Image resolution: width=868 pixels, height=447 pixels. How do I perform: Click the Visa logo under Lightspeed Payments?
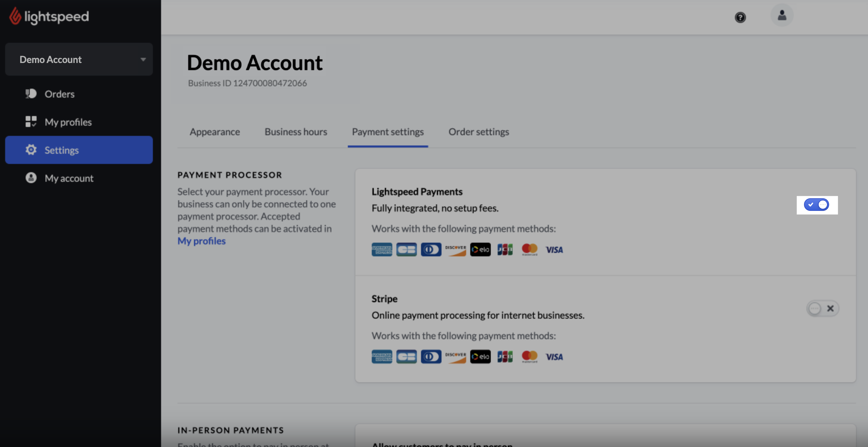[x=554, y=250]
